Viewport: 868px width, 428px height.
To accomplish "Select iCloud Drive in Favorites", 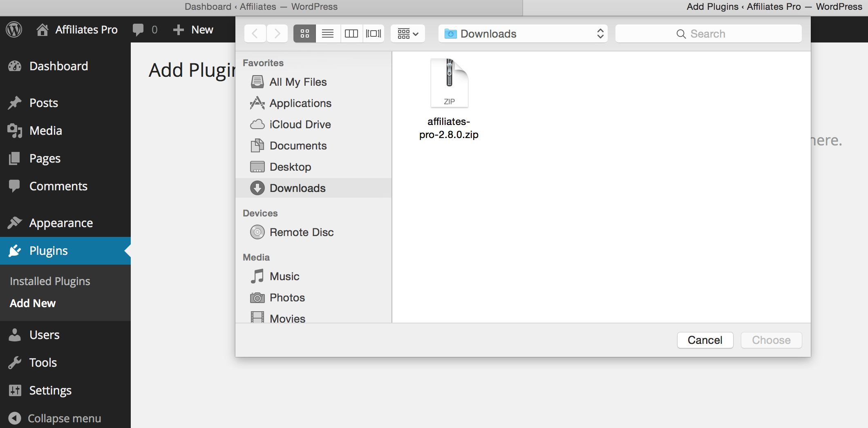I will pyautogui.click(x=313, y=125).
